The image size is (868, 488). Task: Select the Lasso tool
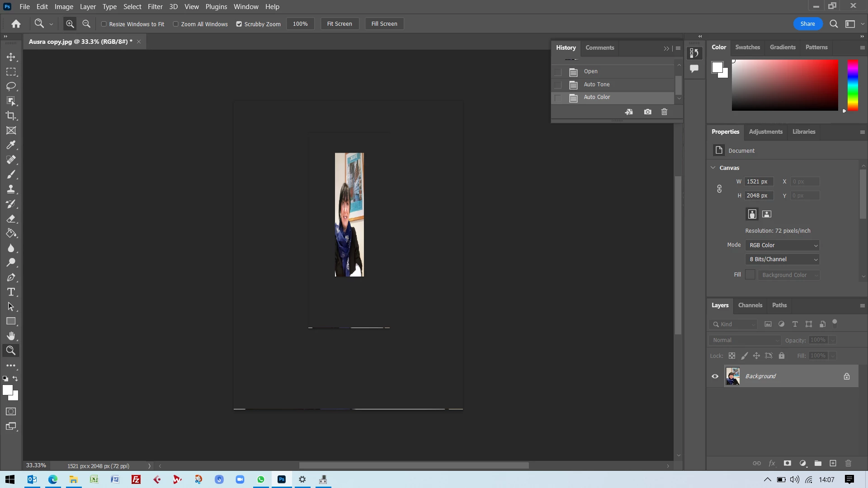pos(11,86)
